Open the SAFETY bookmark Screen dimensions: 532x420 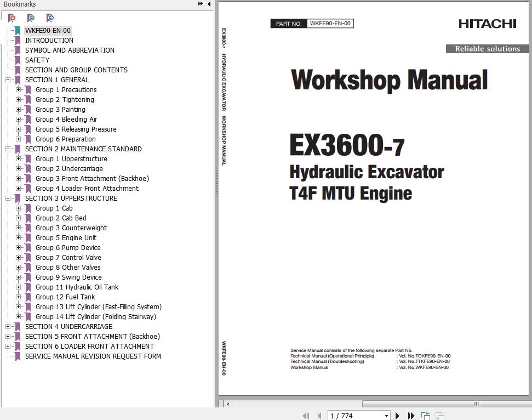(37, 60)
